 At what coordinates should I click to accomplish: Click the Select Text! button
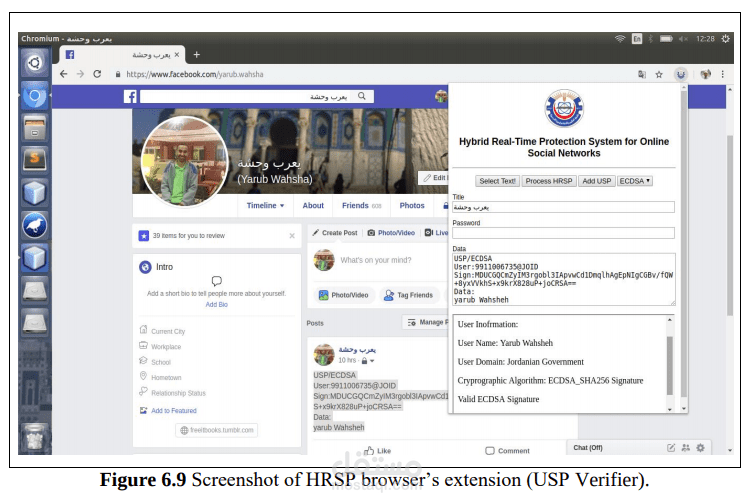pos(497,181)
